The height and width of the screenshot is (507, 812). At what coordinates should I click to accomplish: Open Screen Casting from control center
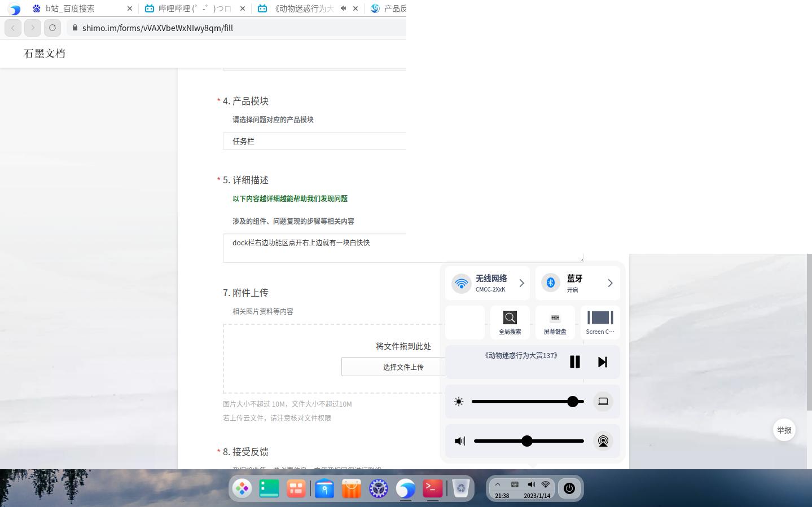(x=600, y=322)
